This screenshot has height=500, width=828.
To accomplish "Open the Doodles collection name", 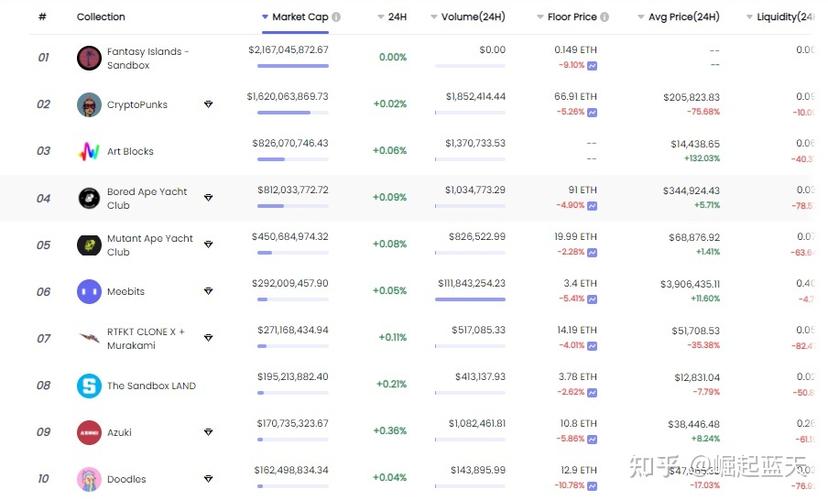I will [127, 479].
